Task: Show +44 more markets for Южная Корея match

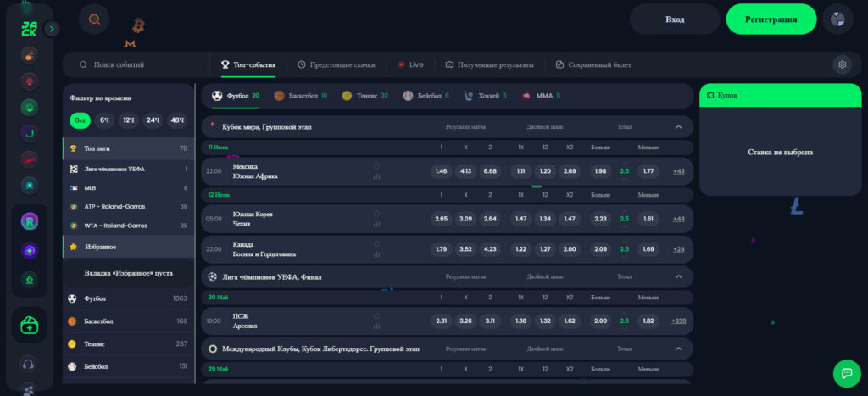Action: click(x=679, y=220)
